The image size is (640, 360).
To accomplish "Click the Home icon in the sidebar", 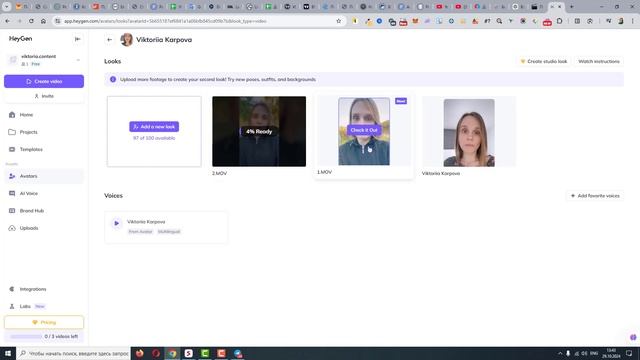I will [12, 115].
